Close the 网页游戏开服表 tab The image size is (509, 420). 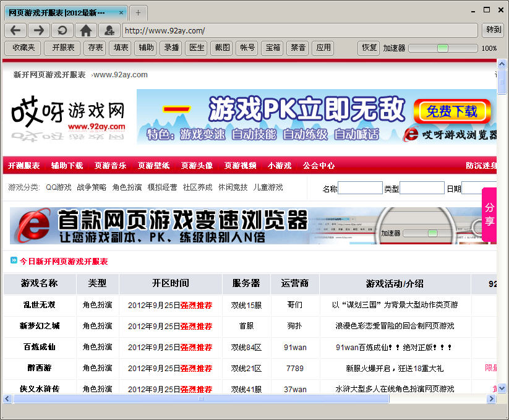[121, 12]
